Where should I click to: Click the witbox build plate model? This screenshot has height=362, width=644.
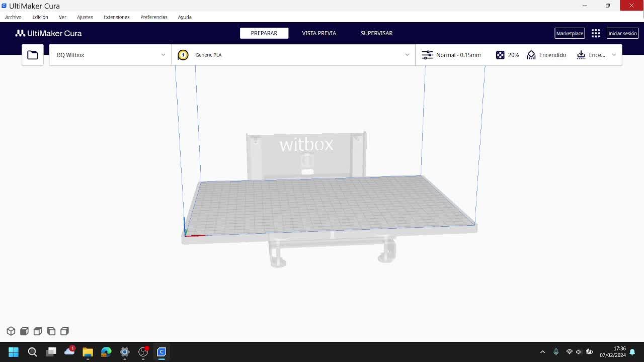[x=329, y=206]
